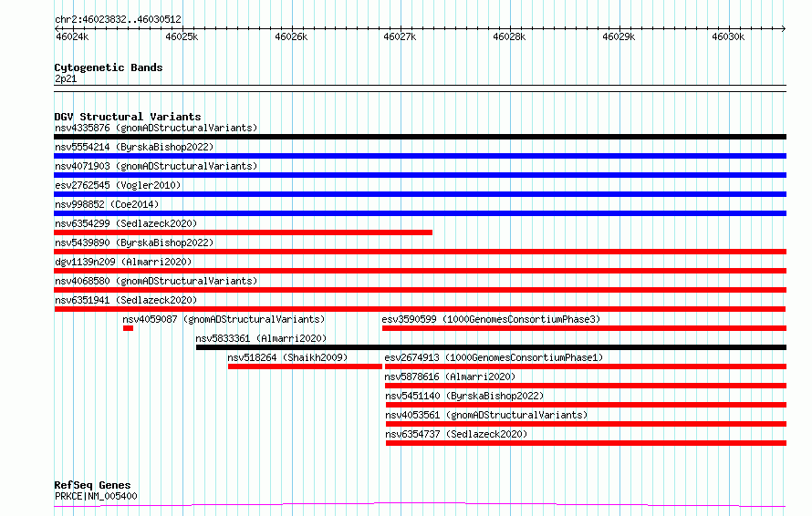This screenshot has width=812, height=516.
Task: Select the red bar of nsv6351941
Action: coord(420,309)
